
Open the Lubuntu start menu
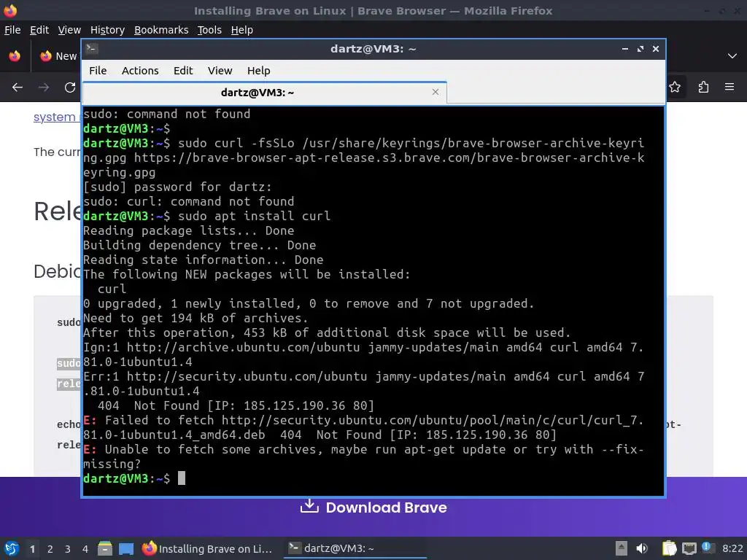(12, 548)
